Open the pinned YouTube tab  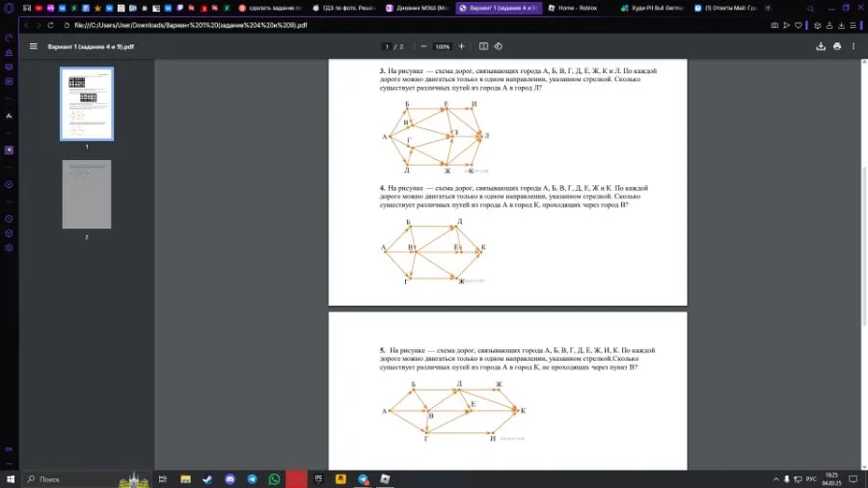(39, 9)
